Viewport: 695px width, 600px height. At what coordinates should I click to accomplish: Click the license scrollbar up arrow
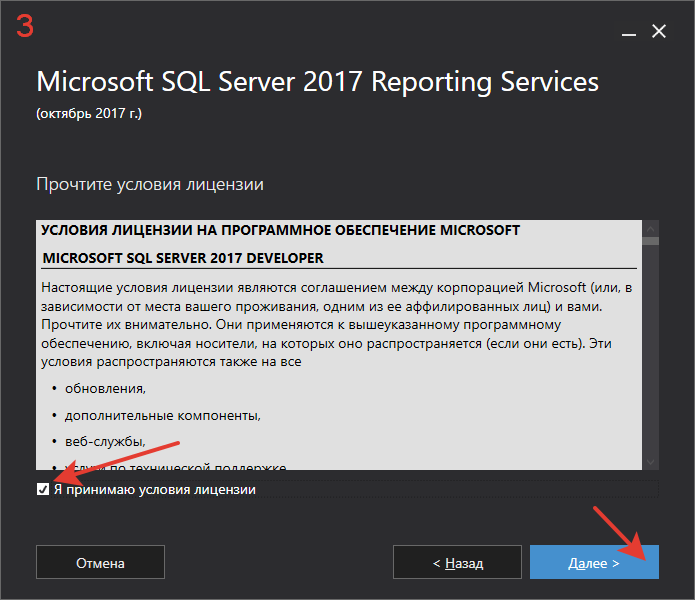tap(650, 229)
